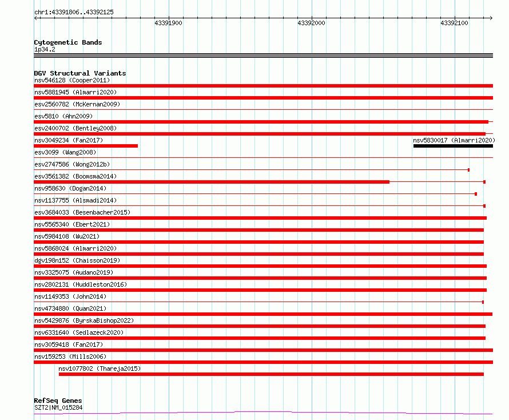
Task: Click the nsv3049234 (Fan2017) label
Action: [x=69, y=140]
